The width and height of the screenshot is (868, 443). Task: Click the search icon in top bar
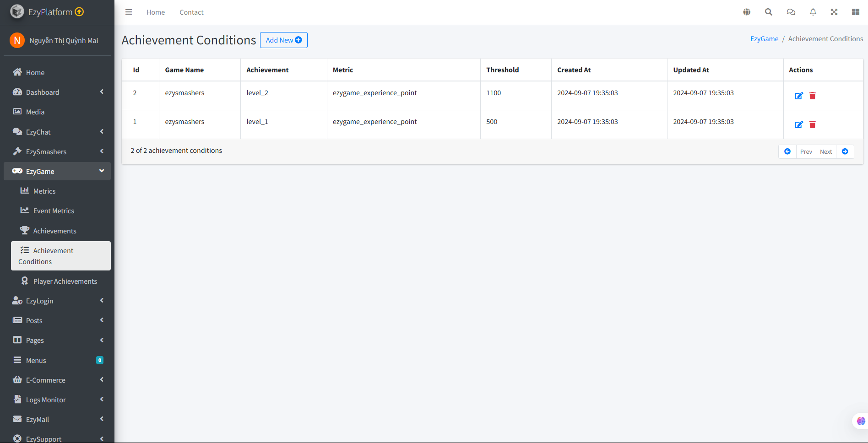tap(769, 12)
